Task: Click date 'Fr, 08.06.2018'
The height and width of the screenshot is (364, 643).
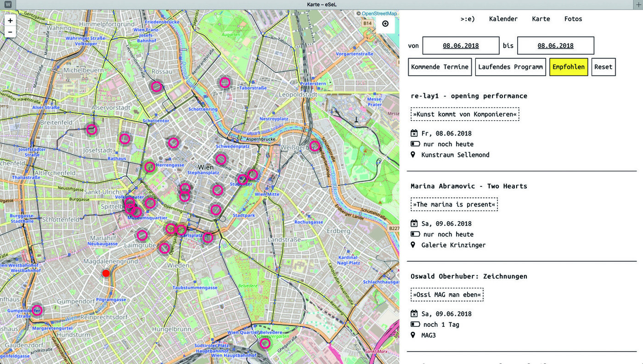Action: [x=447, y=134]
